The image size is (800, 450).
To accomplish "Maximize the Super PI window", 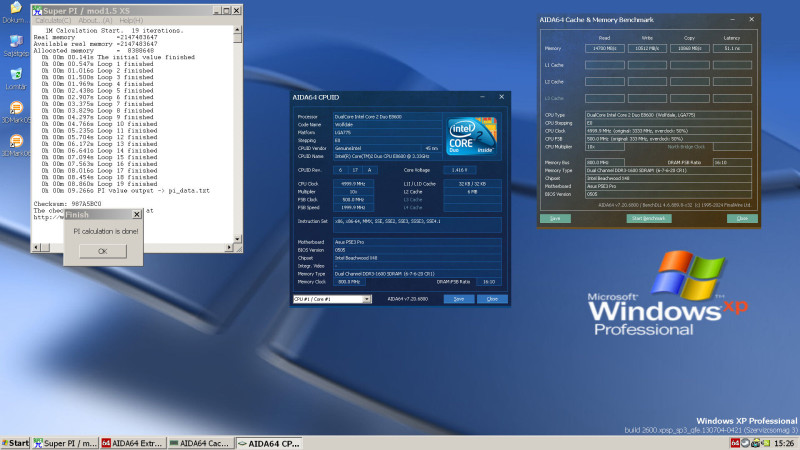I will pos(227,11).
